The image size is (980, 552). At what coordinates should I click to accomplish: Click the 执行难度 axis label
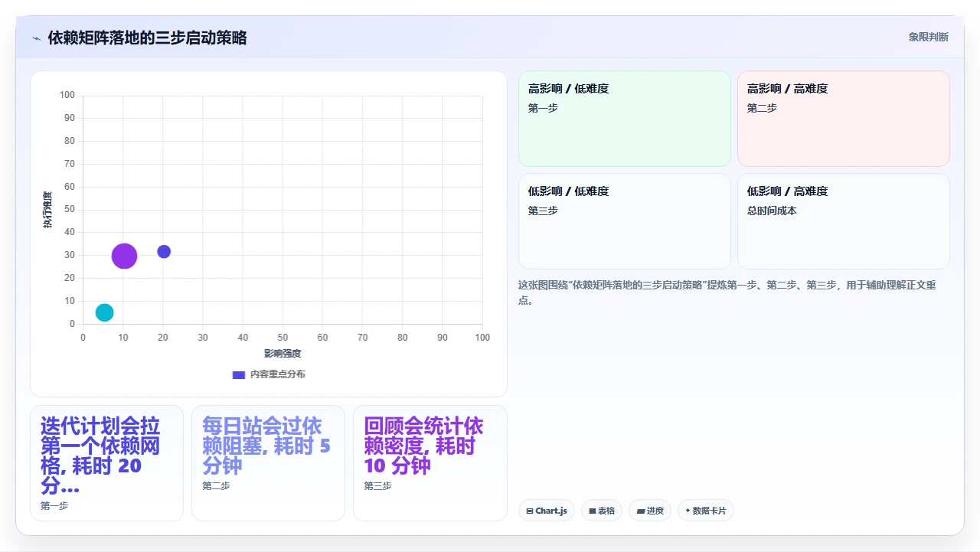47,210
